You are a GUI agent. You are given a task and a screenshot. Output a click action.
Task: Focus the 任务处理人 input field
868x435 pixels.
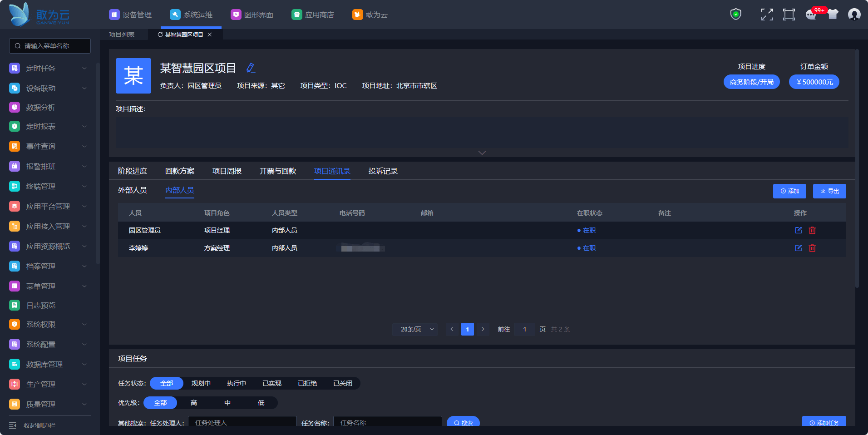242,422
